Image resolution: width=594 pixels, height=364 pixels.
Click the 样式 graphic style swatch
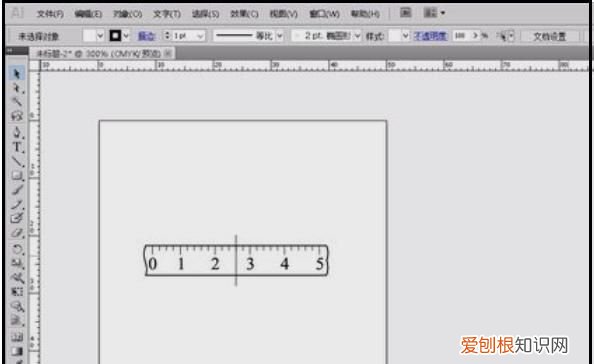(x=395, y=36)
